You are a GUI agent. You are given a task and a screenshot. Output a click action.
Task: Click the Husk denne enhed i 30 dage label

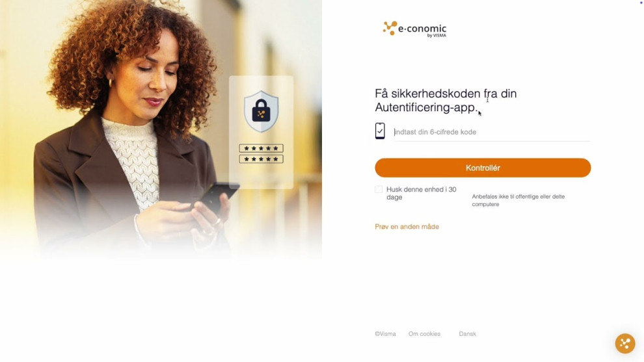coord(421,193)
